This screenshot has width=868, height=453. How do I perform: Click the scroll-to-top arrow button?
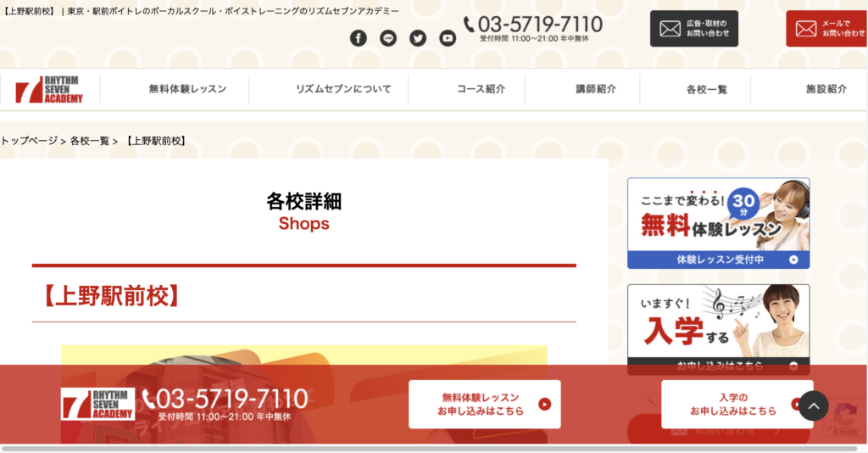click(813, 406)
